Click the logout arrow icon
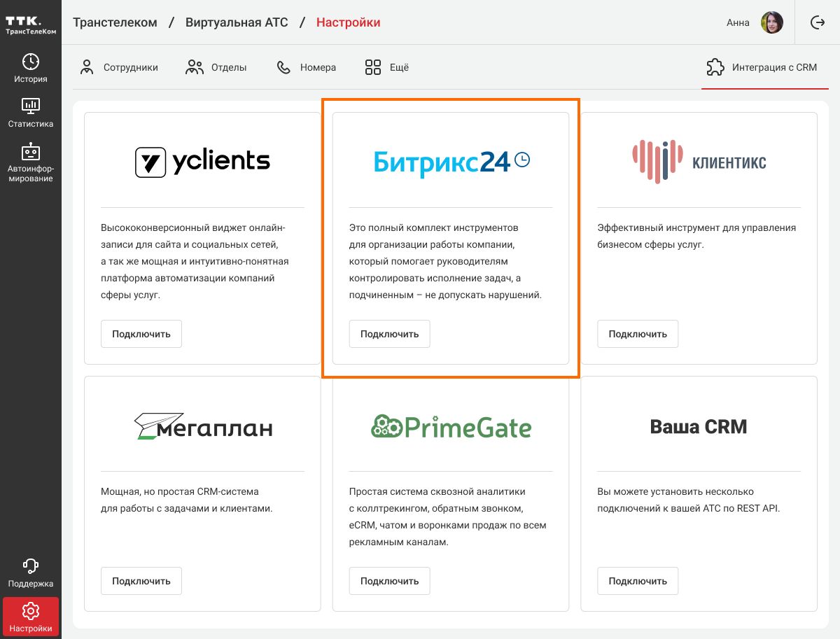 pyautogui.click(x=818, y=22)
